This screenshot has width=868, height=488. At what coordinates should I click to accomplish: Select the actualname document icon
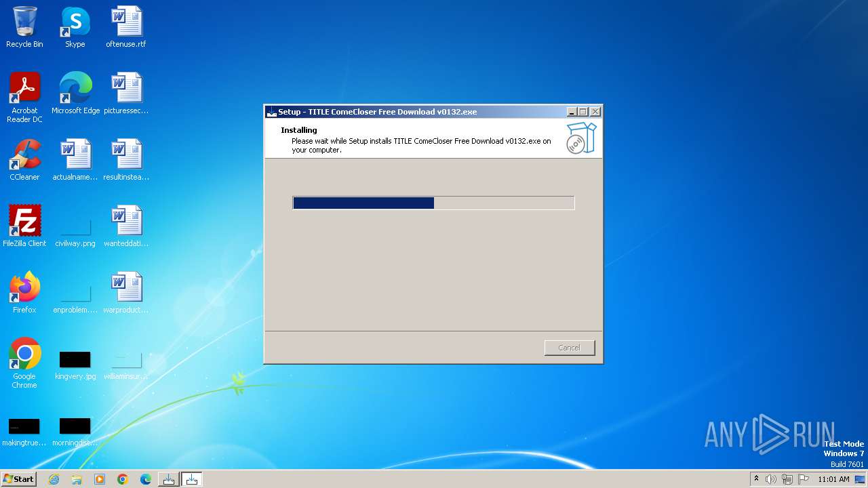[x=75, y=160]
